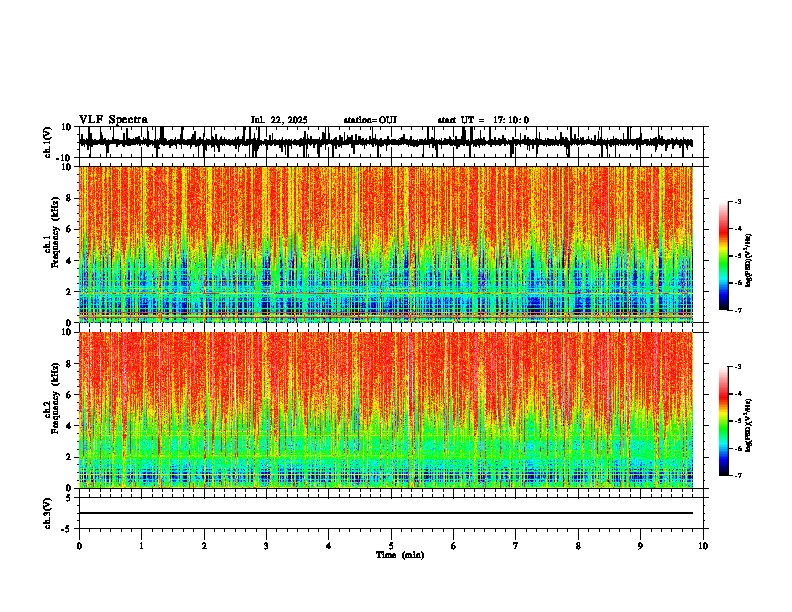
Task: Click the "start UT = 17:10:0" header text
Action: tap(483, 120)
